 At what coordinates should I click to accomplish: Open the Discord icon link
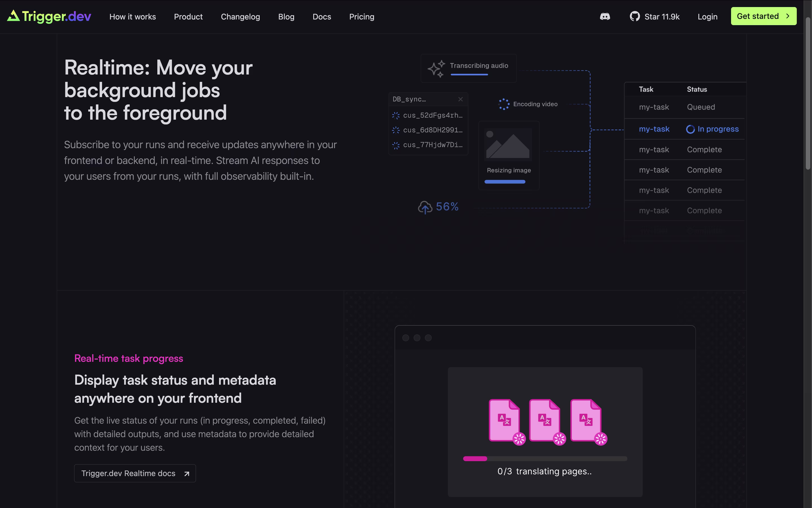pos(605,16)
